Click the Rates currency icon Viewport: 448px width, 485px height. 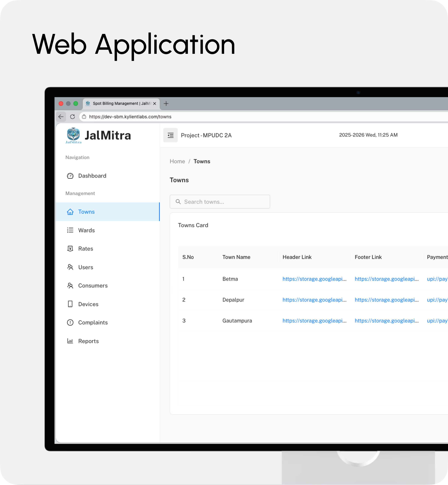tap(70, 249)
